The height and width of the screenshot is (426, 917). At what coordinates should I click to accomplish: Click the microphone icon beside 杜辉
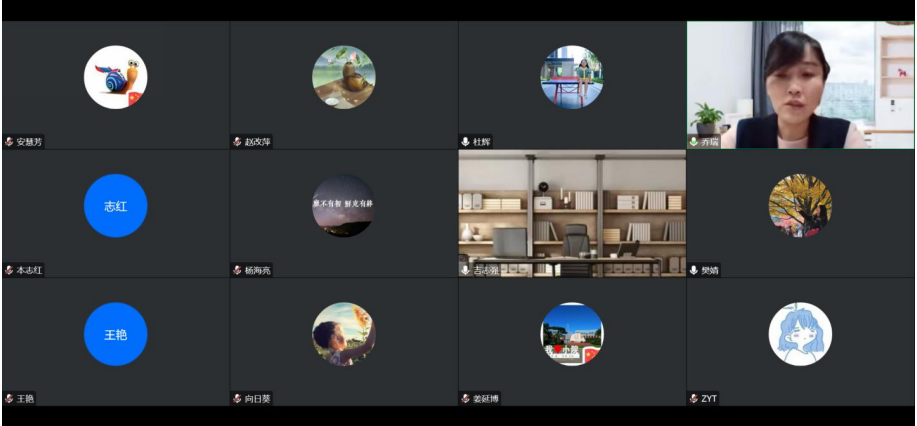[x=466, y=142]
